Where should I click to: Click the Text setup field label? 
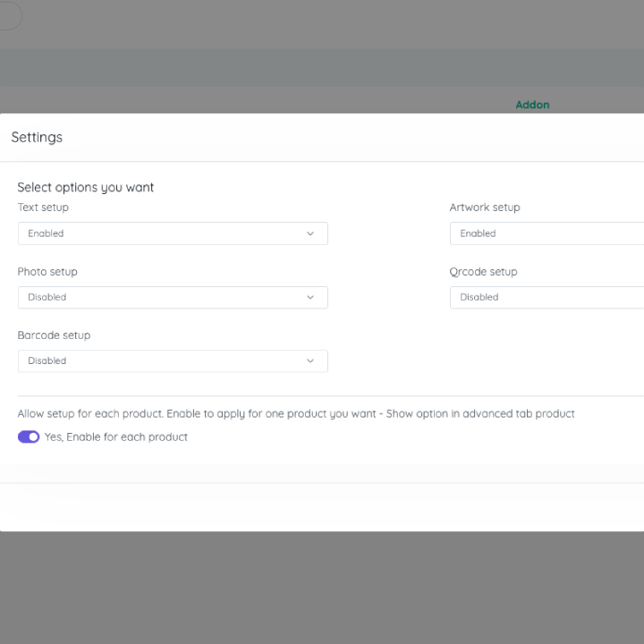(43, 208)
